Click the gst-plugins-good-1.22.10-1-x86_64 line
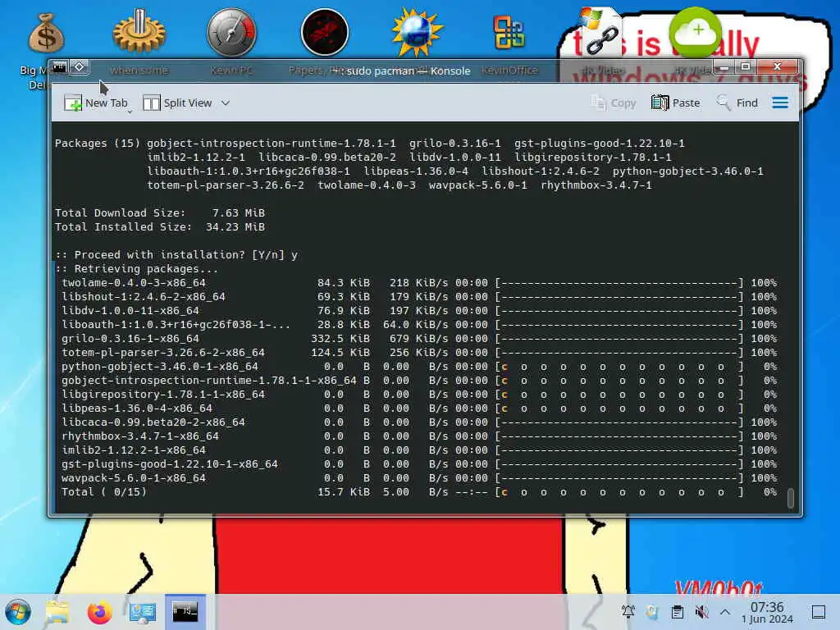The image size is (840, 630). point(419,463)
